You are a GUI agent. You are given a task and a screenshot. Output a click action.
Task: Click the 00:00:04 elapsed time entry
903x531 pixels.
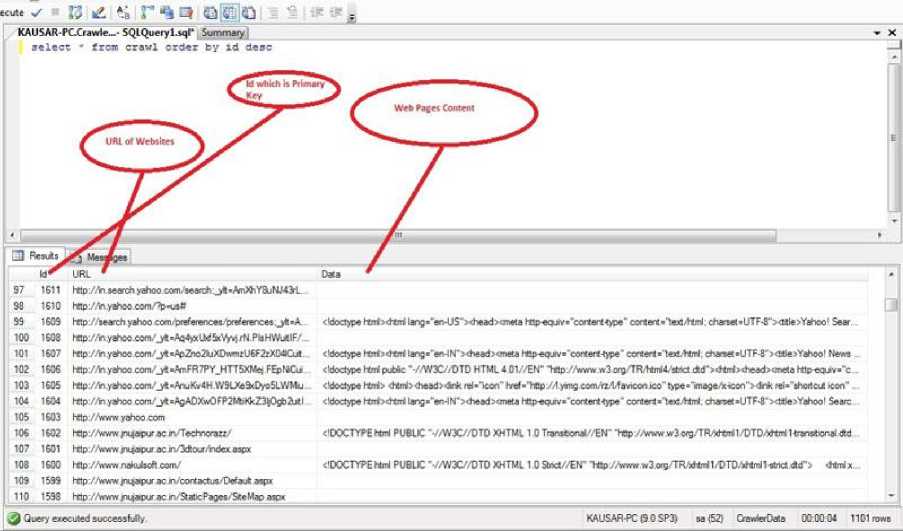coord(818,518)
